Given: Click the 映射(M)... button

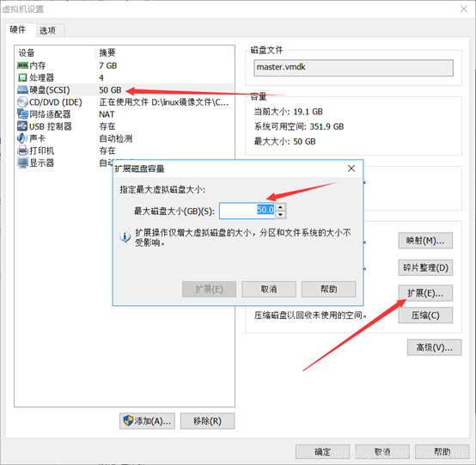Looking at the screenshot, I should (425, 241).
